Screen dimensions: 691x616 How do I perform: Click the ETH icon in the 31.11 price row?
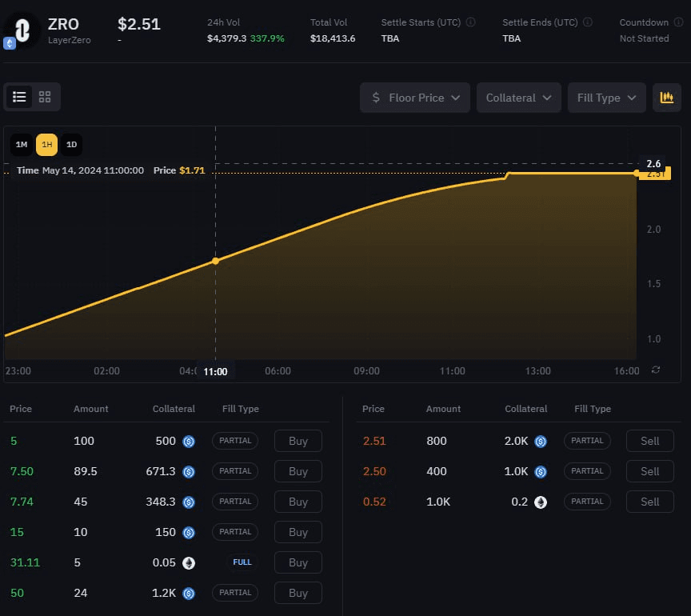point(188,562)
